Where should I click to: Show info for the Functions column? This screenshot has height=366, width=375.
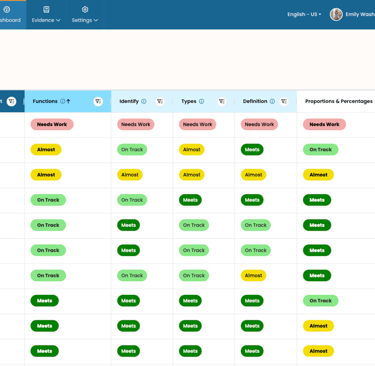coord(62,101)
